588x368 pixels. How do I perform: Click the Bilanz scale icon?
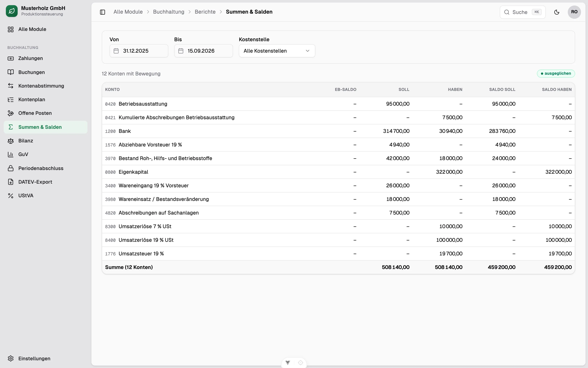tap(11, 141)
